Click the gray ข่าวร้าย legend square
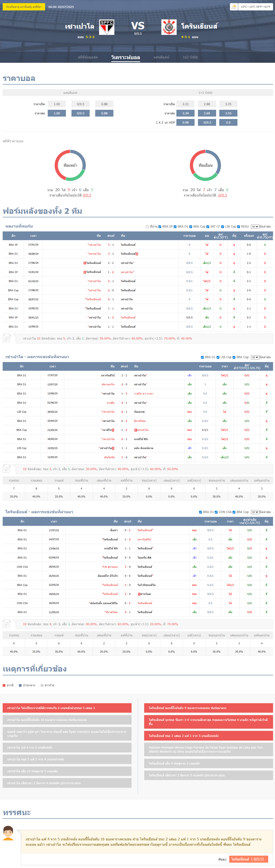 click(42, 685)
